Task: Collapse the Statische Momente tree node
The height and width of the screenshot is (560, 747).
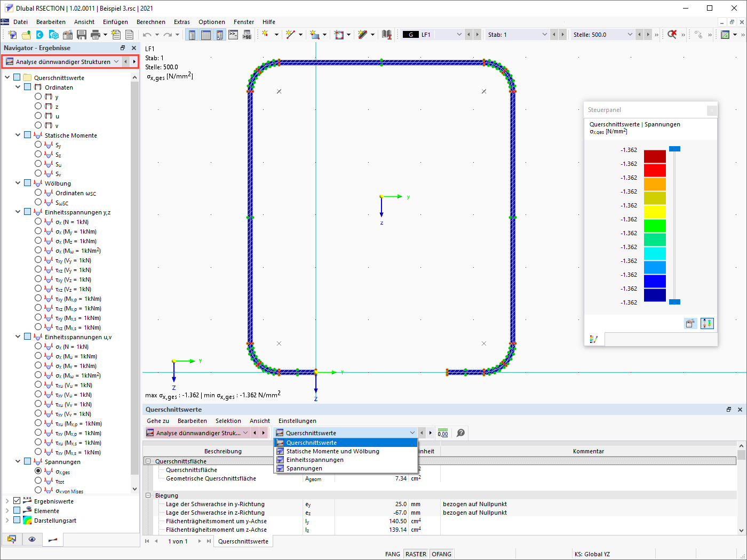Action: [18, 135]
